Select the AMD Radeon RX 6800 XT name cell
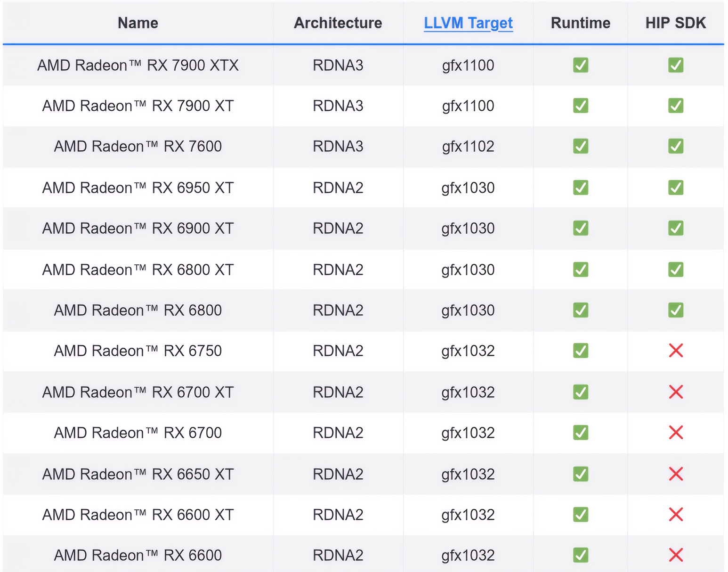728x572 pixels. (x=138, y=270)
